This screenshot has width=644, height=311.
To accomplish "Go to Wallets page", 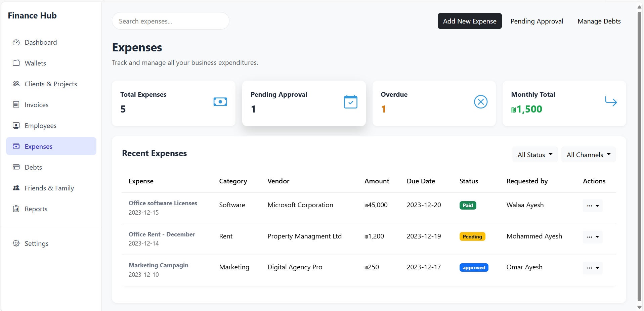I will (x=51, y=63).
